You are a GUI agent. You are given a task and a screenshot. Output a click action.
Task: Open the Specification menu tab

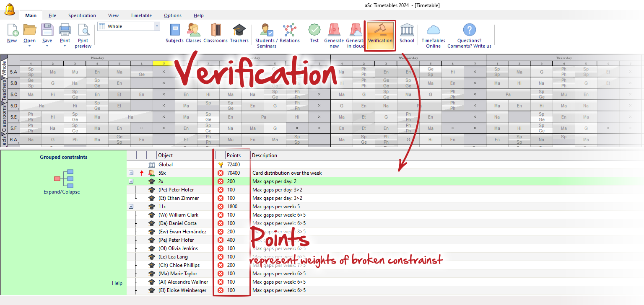pyautogui.click(x=82, y=16)
